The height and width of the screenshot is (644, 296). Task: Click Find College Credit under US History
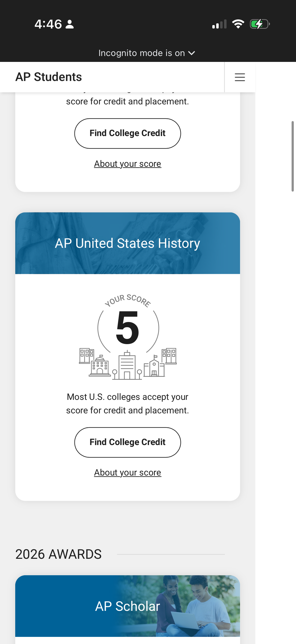pos(128,442)
